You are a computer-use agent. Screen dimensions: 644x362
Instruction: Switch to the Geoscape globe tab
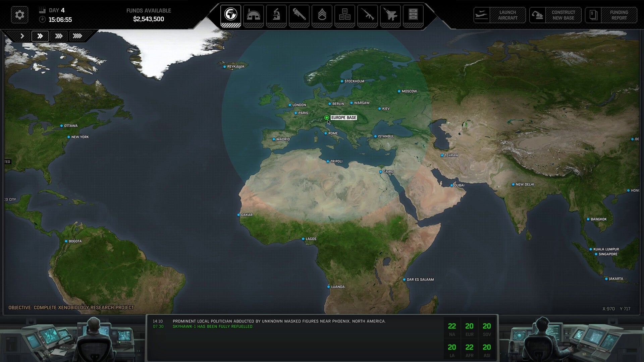[231, 15]
